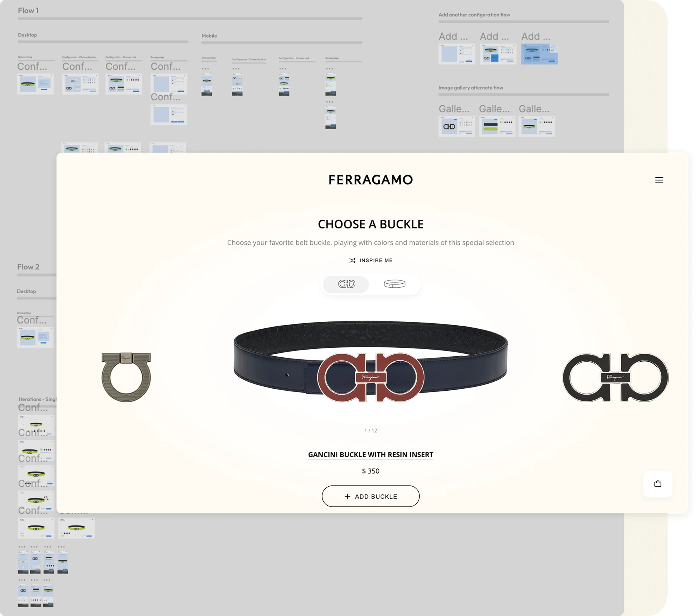Open first Galle frame thumbnail with buckle
697x616 pixels.
pos(457,126)
